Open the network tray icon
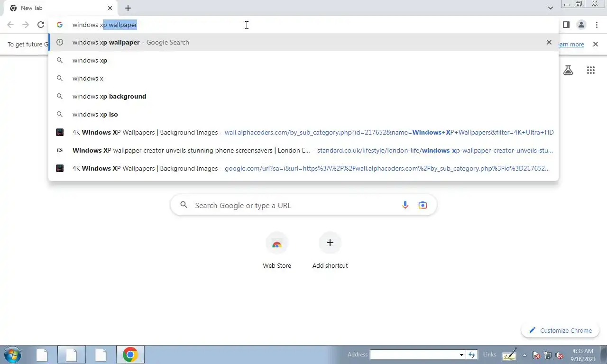Viewport: 607px width, 364px height. [x=548, y=355]
